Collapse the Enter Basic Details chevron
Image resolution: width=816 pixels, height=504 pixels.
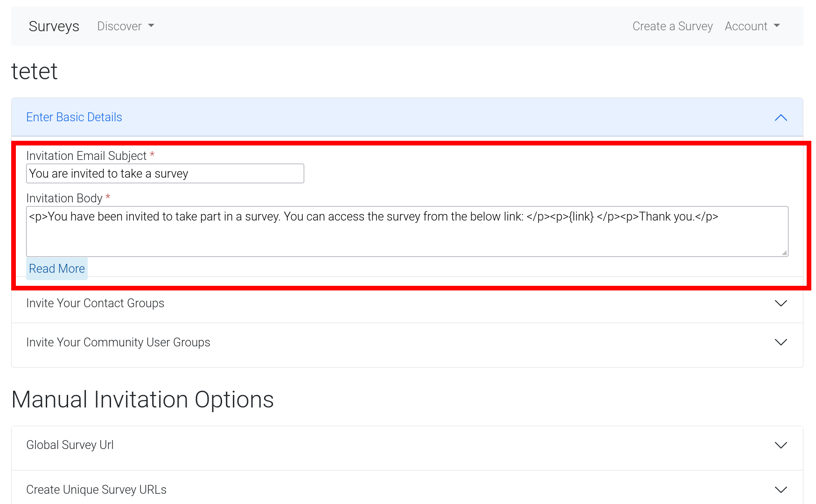(x=781, y=117)
